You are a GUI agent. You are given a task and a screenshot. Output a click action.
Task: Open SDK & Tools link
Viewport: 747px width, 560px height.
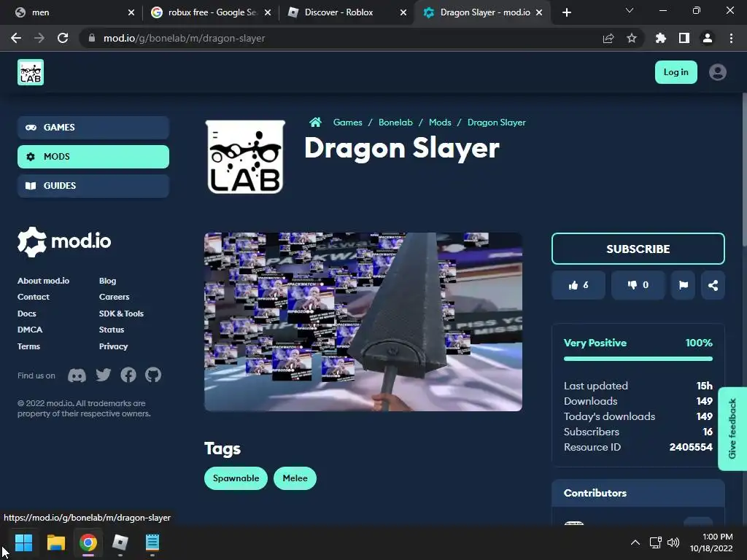[122, 314]
